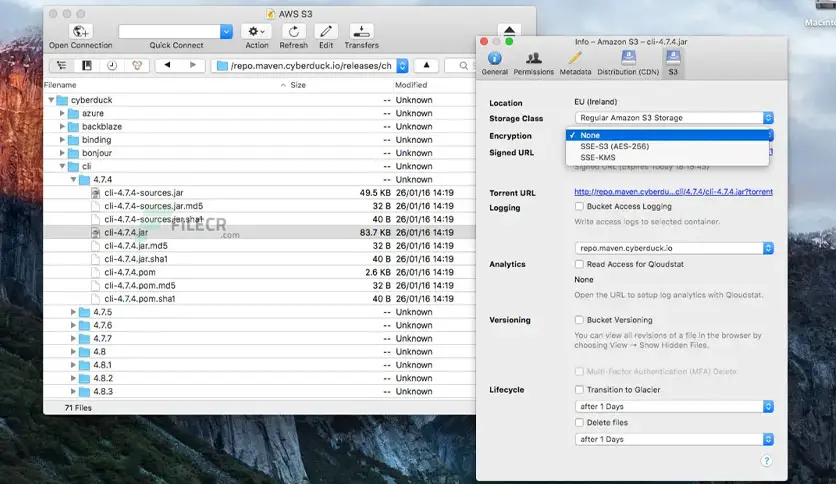
Task: Open logging target bucket dropdown repo.maven.cyberduck.io
Action: tap(674, 248)
